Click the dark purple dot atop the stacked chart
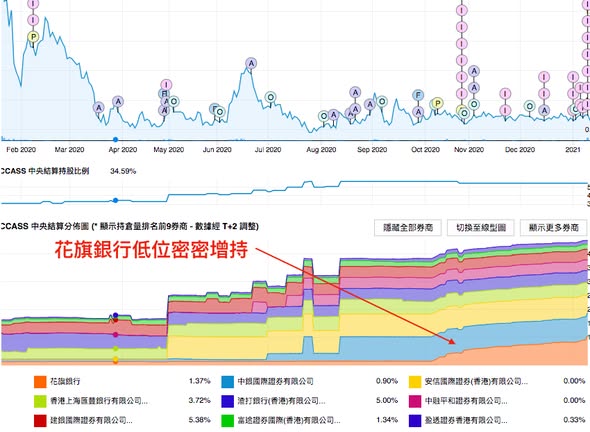This screenshot has height=432, width=590. point(116,315)
